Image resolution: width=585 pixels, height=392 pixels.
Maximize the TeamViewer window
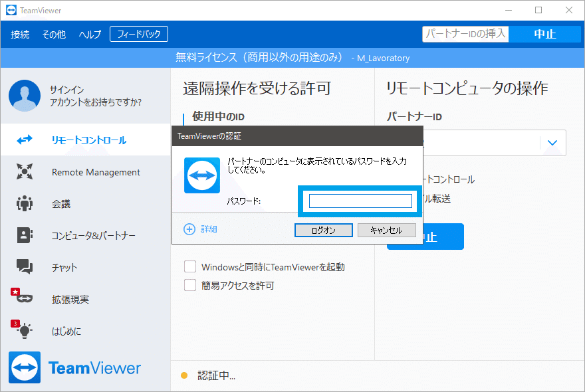coord(538,10)
